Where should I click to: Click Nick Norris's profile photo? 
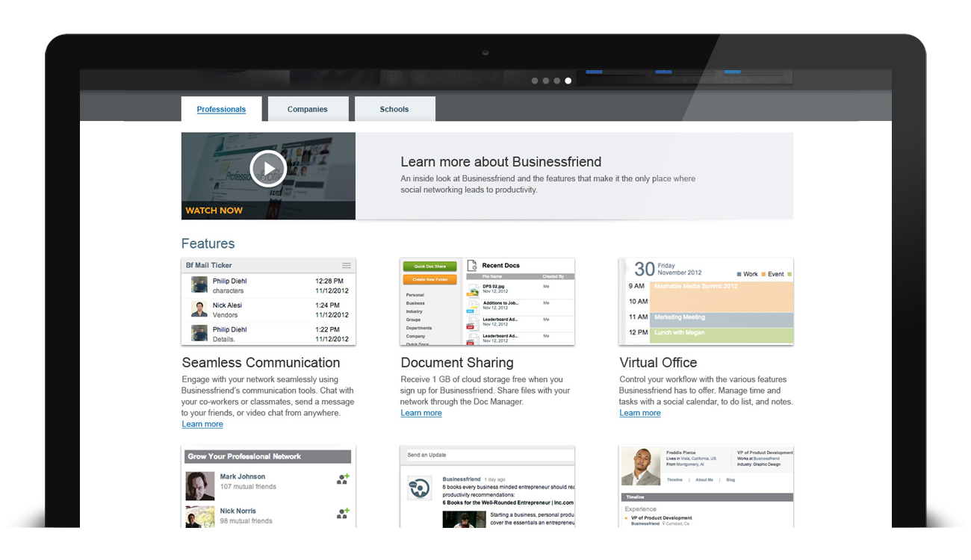click(x=200, y=517)
